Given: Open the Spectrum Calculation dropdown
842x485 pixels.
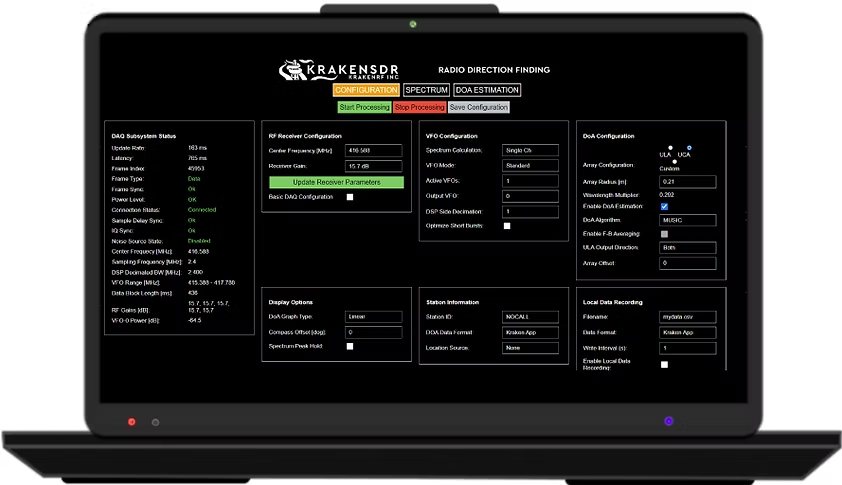Looking at the screenshot, I should tap(530, 150).
